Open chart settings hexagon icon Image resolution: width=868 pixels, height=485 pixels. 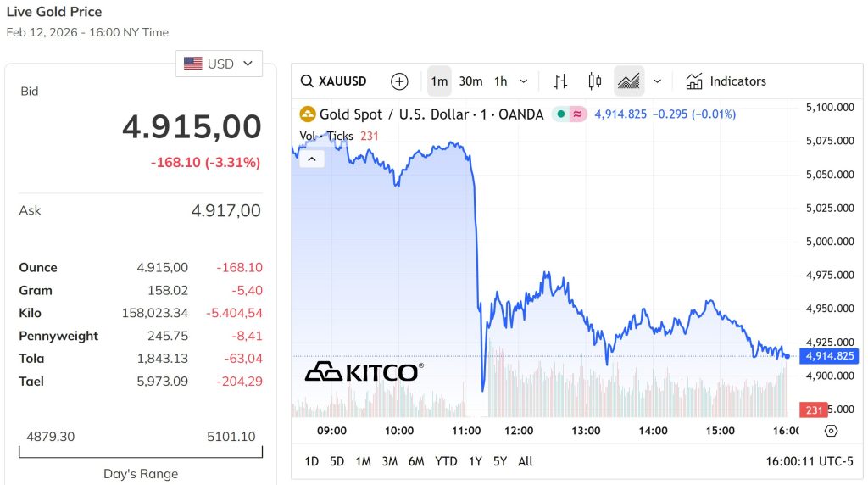point(831,431)
